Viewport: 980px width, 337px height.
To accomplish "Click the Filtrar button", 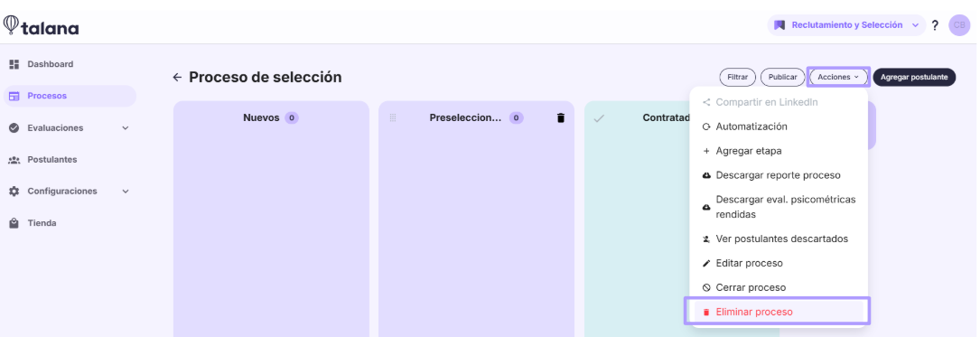I will point(738,77).
